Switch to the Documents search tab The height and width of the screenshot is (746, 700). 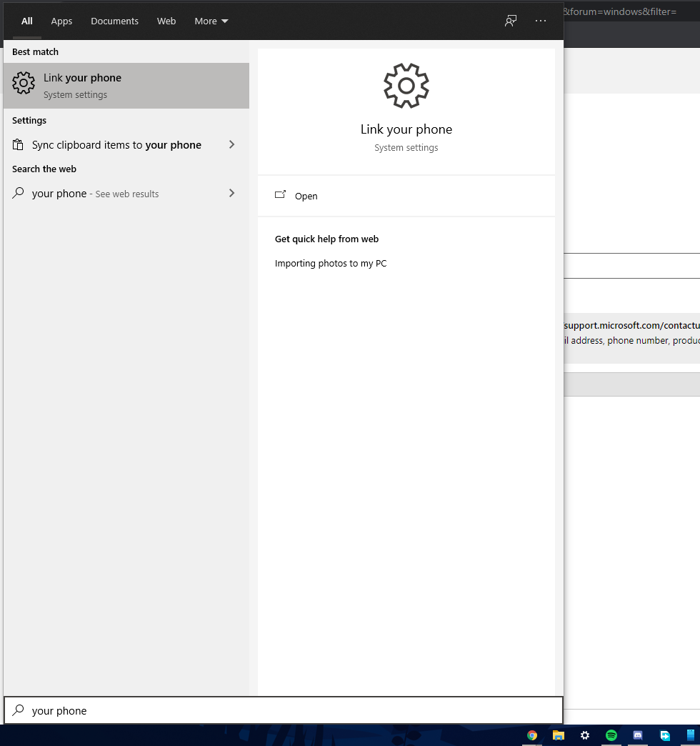(114, 21)
